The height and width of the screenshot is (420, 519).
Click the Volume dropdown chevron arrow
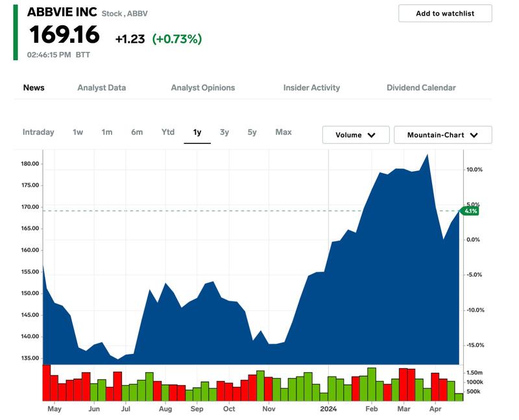[x=371, y=135]
